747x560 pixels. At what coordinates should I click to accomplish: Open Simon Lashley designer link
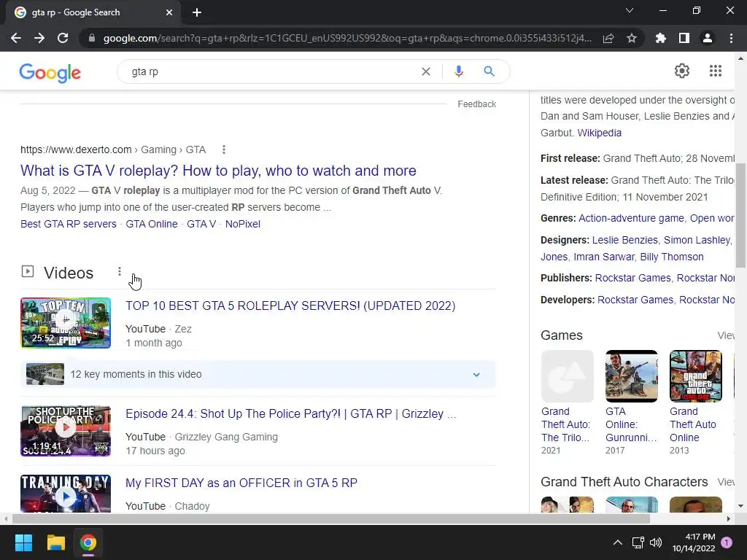pyautogui.click(x=697, y=240)
